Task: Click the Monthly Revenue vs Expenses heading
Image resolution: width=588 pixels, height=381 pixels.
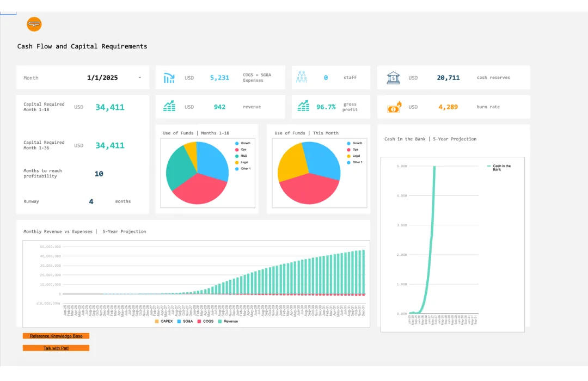Action: pos(85,232)
